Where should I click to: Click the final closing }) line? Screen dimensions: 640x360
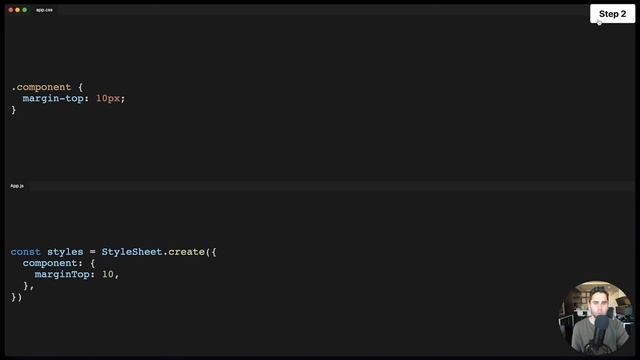16,297
